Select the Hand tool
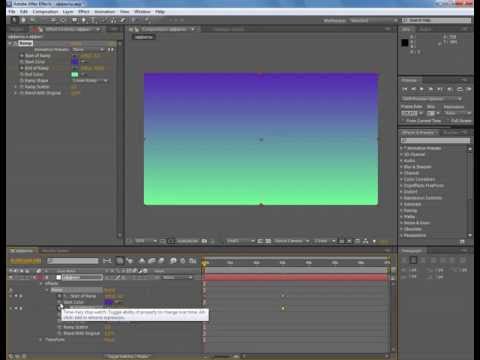Viewport: 480px width, 360px height. click(23, 20)
